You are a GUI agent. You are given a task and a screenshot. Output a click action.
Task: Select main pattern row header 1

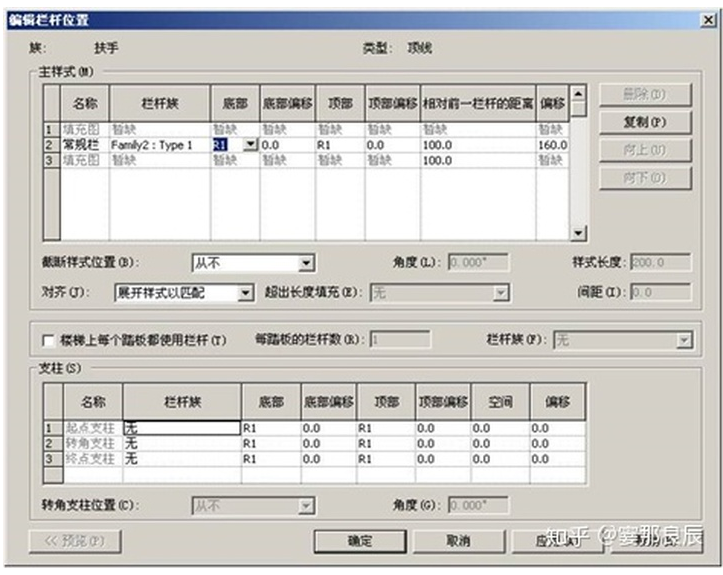pos(52,130)
